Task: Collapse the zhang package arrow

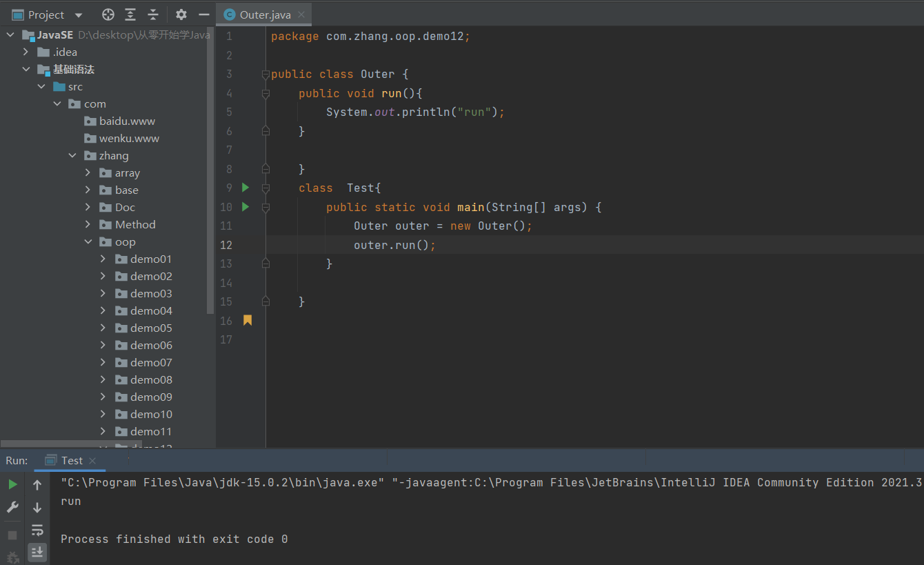Action: click(72, 155)
